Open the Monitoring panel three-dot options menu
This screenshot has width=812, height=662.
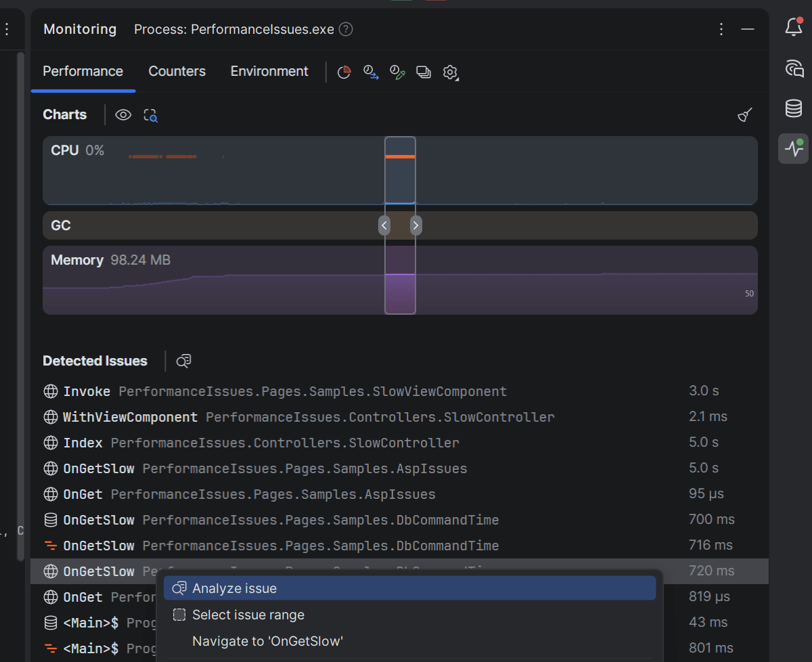point(721,29)
